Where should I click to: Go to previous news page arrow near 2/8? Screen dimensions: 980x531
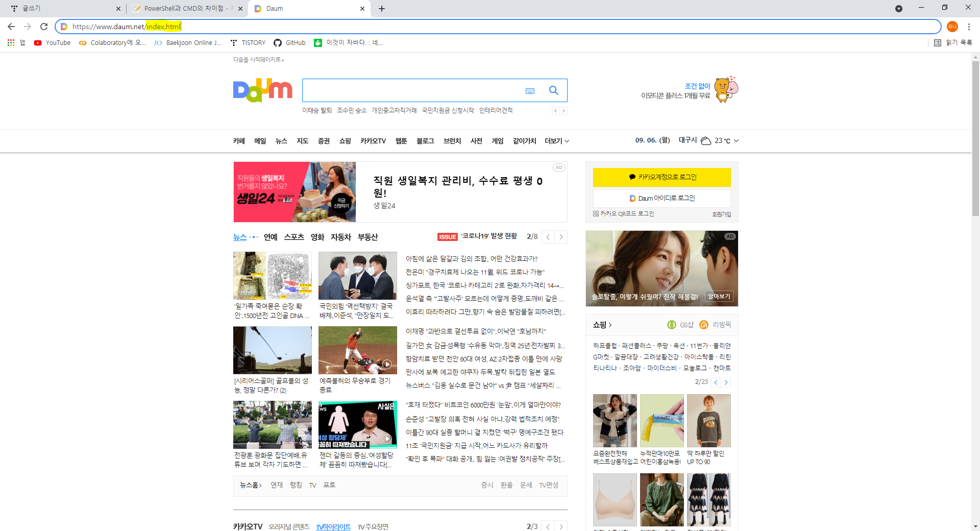tap(548, 237)
